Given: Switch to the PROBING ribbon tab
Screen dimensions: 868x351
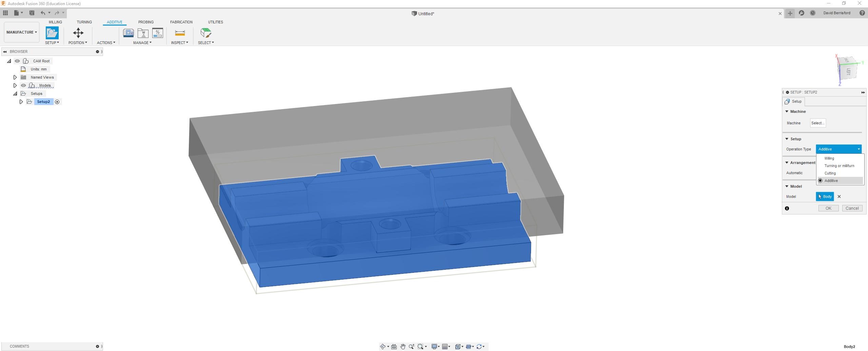Looking at the screenshot, I should [x=146, y=22].
